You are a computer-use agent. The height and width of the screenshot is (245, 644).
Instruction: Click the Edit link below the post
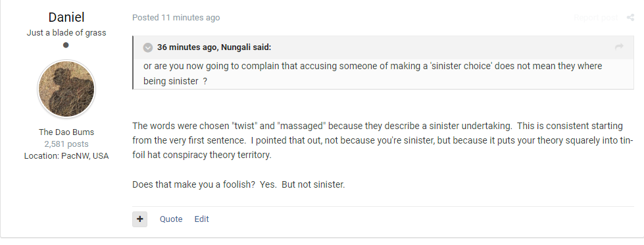coord(202,219)
